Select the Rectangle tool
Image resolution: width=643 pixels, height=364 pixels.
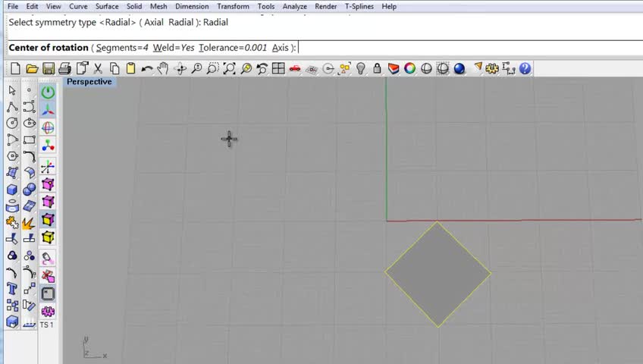(x=29, y=140)
